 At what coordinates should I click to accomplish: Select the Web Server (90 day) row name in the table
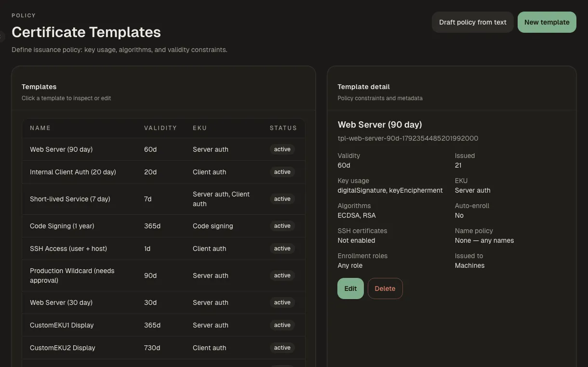[61, 149]
